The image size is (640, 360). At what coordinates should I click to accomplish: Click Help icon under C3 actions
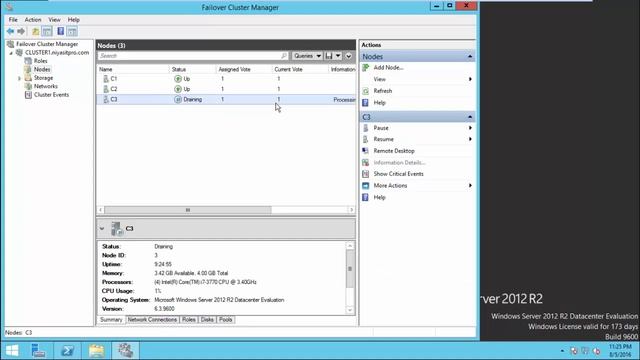tap(366, 198)
